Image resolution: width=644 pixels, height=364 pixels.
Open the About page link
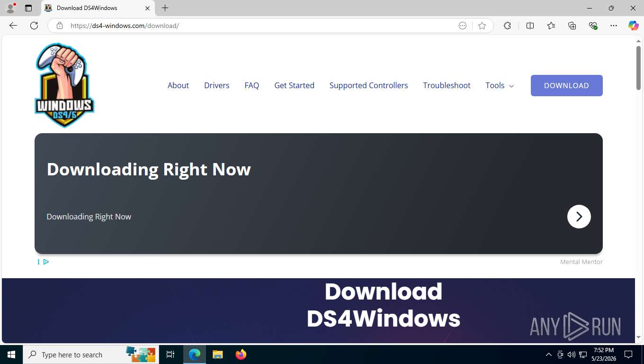tap(178, 85)
